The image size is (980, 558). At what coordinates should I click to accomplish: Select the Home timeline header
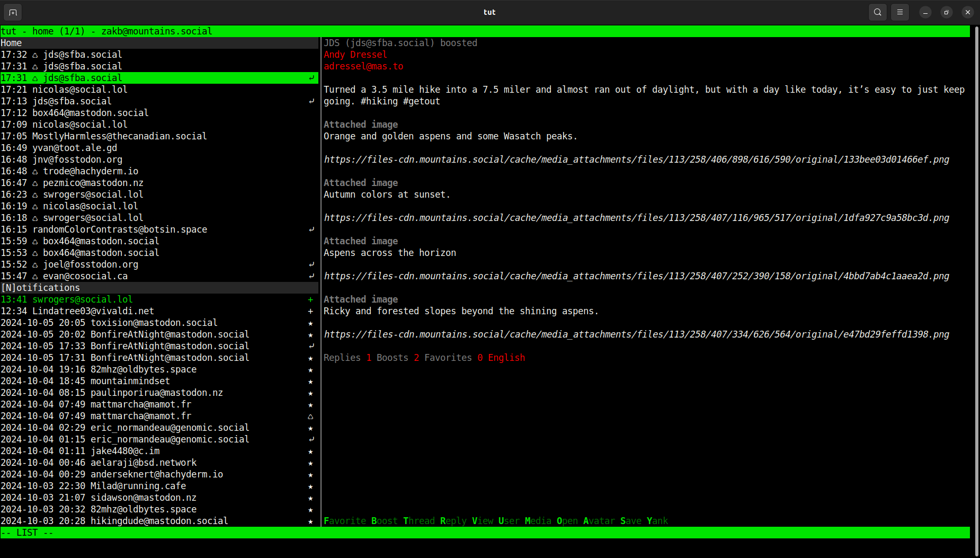pyautogui.click(x=11, y=43)
